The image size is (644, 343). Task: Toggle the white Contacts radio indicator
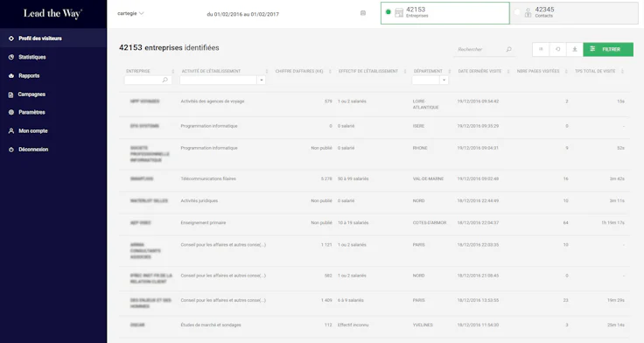click(x=517, y=12)
